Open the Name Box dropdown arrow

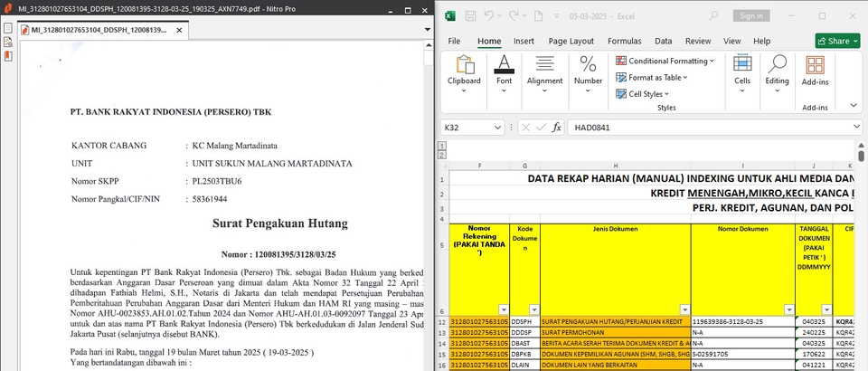(x=497, y=128)
